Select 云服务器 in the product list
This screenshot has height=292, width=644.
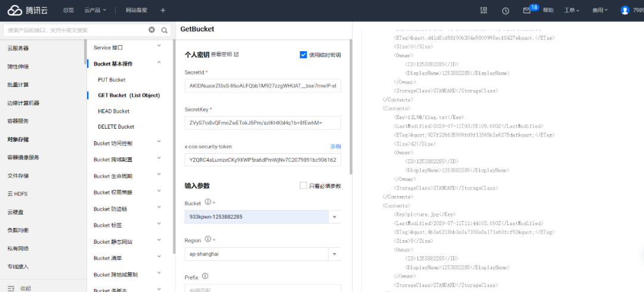pyautogui.click(x=18, y=48)
